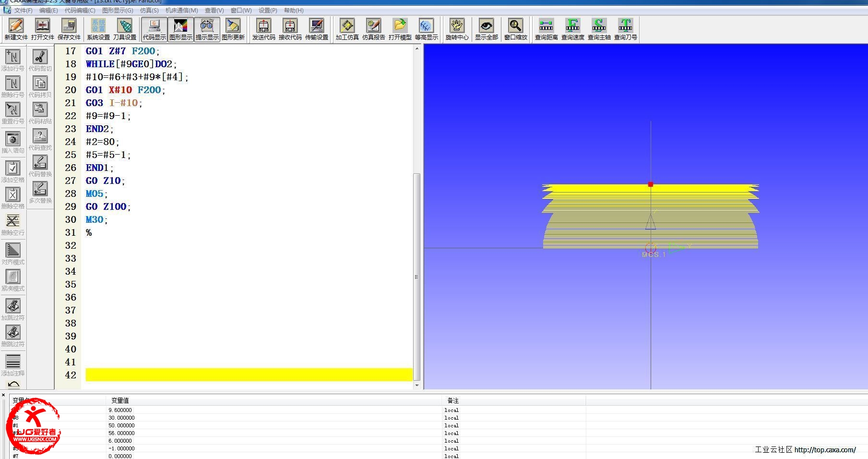Click the red marker point in simulation view
This screenshot has height=459, width=868.
(651, 184)
